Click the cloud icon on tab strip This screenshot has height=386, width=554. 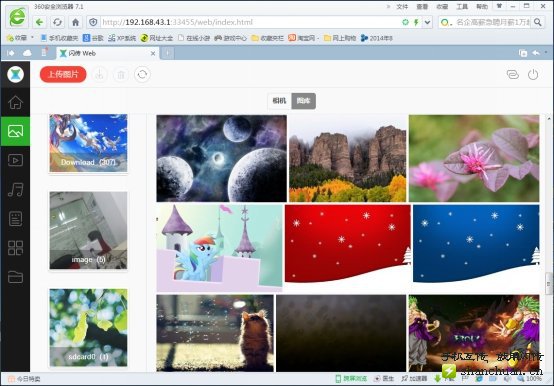coord(27,53)
